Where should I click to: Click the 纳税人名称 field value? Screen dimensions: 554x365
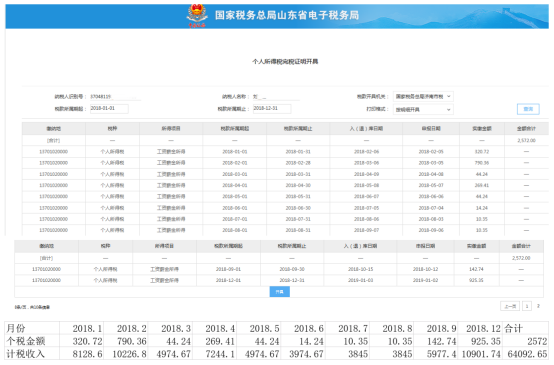(276, 96)
